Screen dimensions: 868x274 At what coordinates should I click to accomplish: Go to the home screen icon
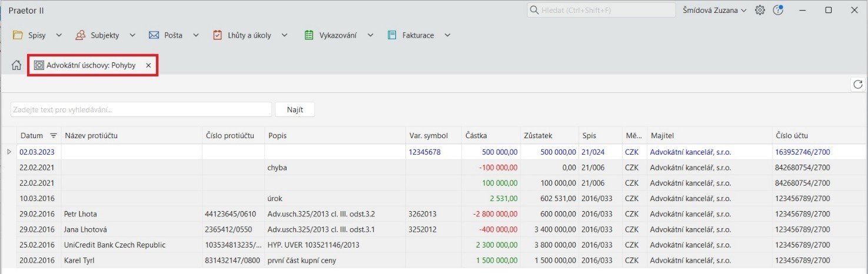click(x=16, y=65)
